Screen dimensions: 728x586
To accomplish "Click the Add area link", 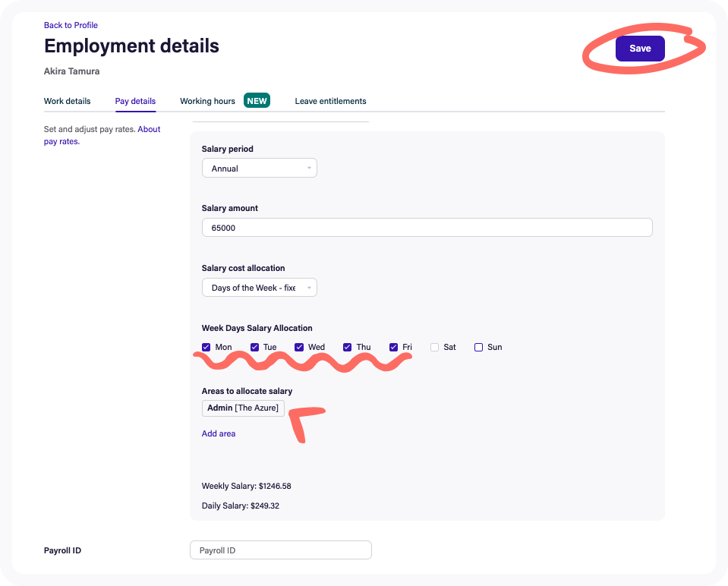I will [219, 433].
